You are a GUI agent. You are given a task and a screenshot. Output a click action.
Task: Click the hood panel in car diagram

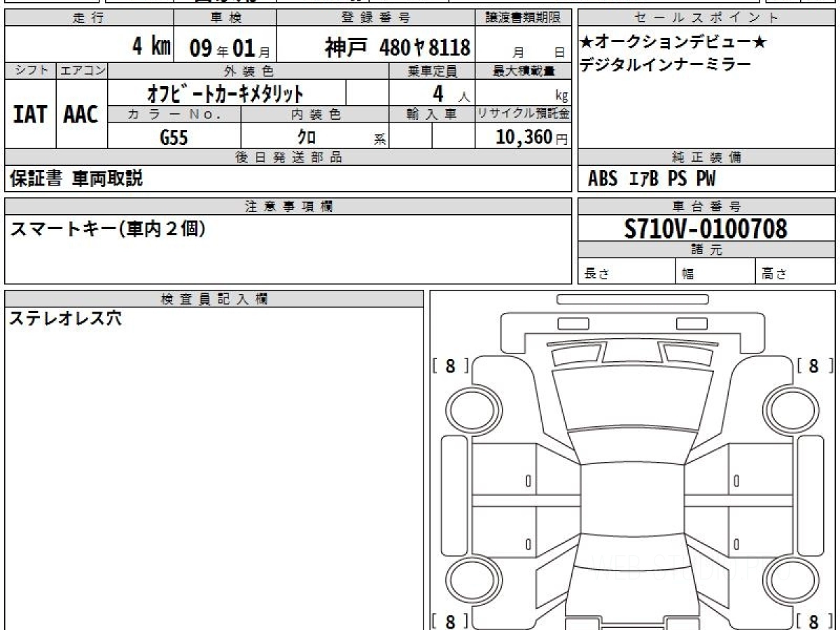click(x=632, y=398)
